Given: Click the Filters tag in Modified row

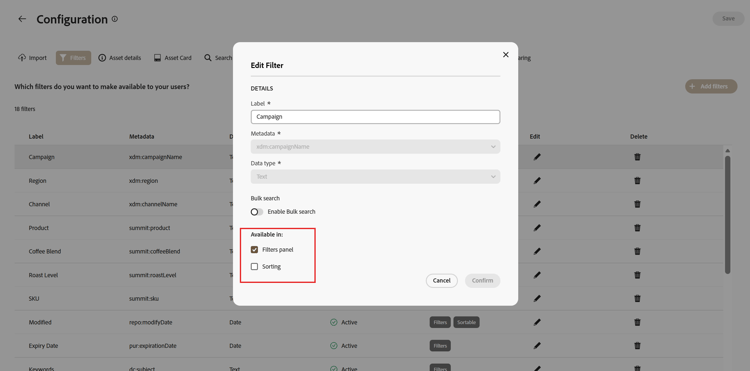Looking at the screenshot, I should (440, 322).
